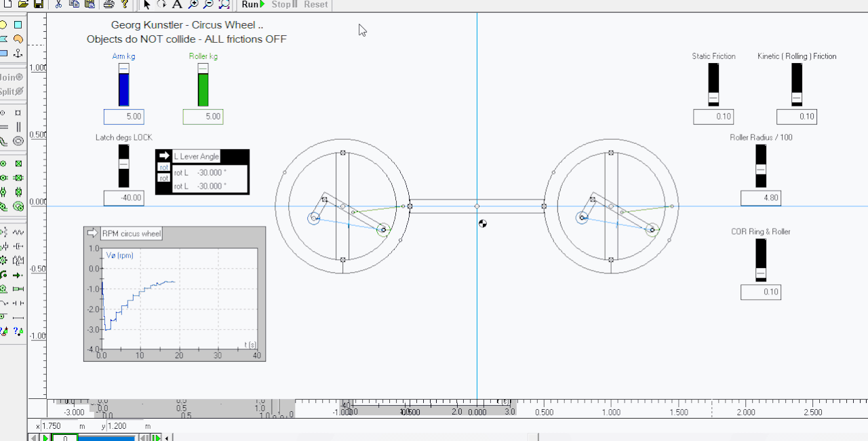Click the Kinetic Friction value field 0.10

coord(797,117)
